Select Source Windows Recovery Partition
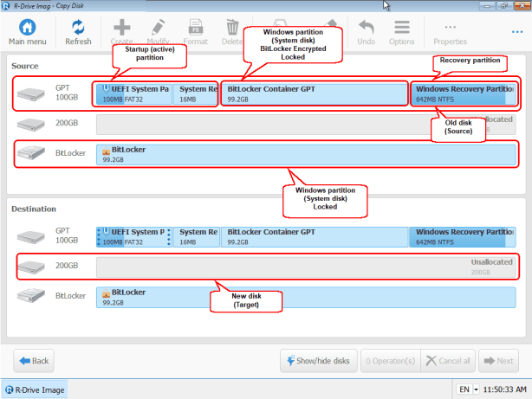 point(464,93)
